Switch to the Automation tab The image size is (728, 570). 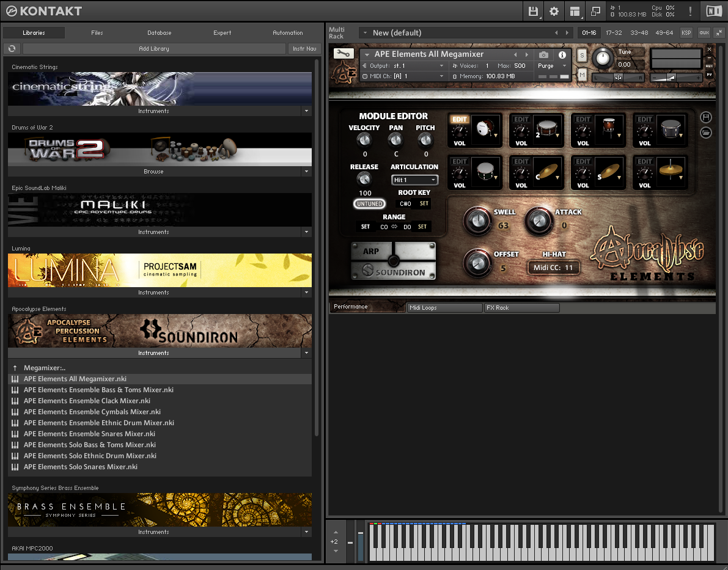(x=288, y=33)
